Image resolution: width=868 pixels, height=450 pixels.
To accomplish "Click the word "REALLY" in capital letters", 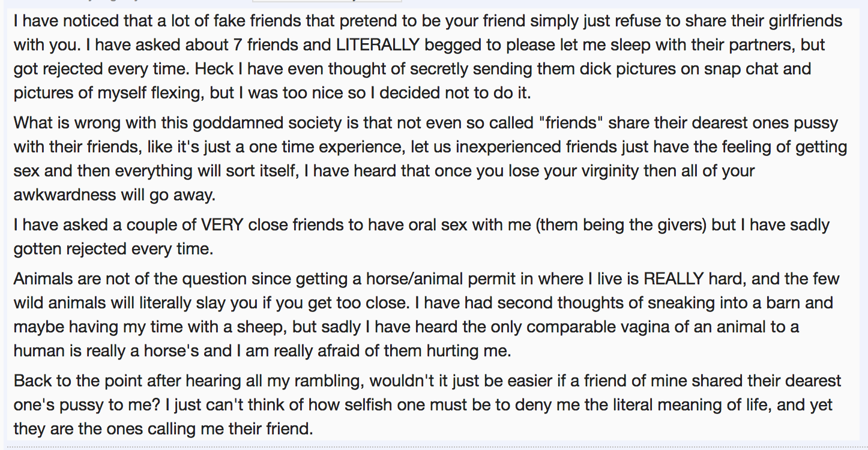I will [x=673, y=279].
